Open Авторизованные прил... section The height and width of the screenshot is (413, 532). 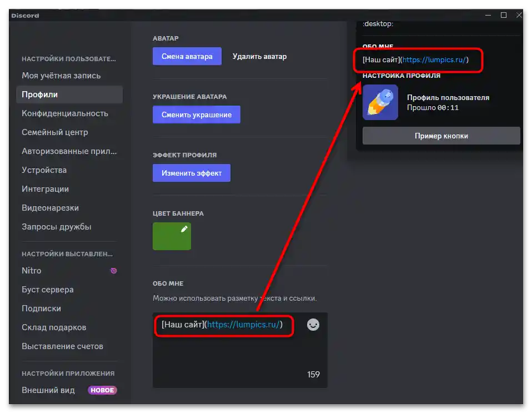tap(69, 151)
